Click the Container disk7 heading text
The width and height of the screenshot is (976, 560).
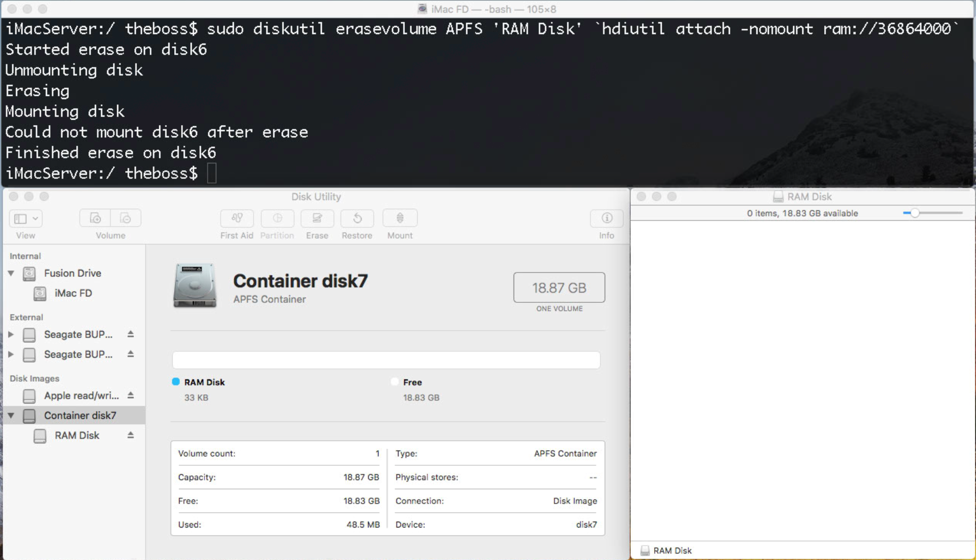point(300,281)
